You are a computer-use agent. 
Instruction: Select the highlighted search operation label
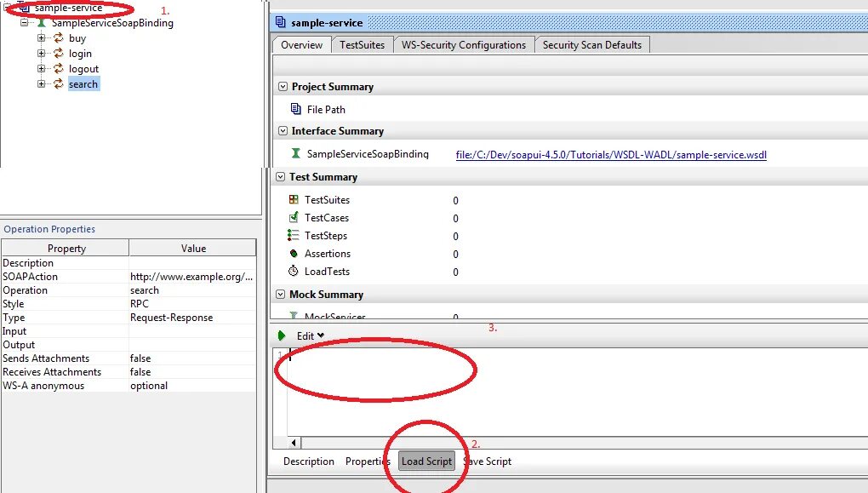[83, 84]
